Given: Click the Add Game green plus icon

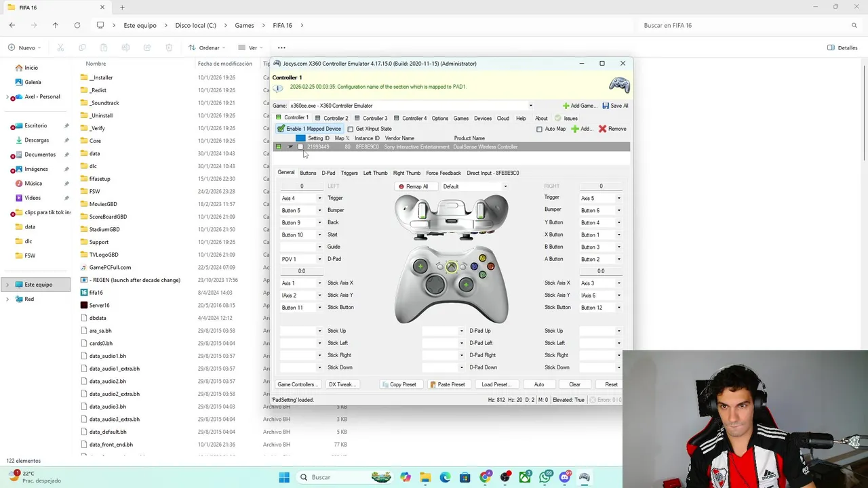Looking at the screenshot, I should click(x=566, y=106).
